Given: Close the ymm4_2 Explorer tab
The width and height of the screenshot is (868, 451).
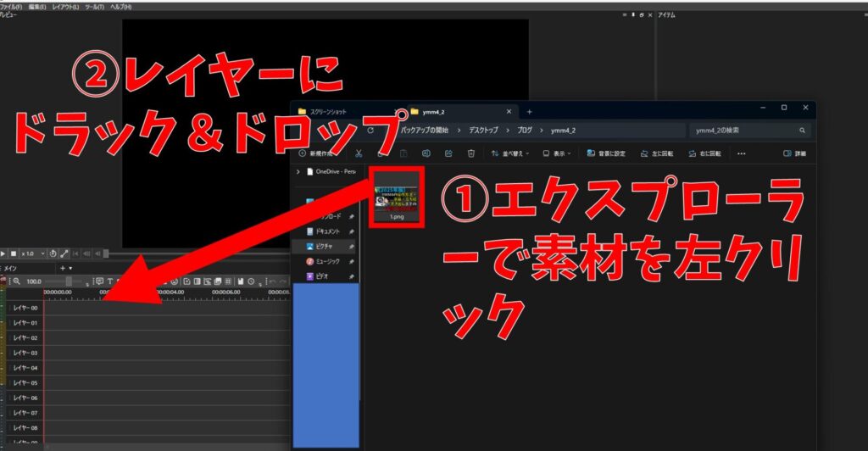Looking at the screenshot, I should pos(509,112).
